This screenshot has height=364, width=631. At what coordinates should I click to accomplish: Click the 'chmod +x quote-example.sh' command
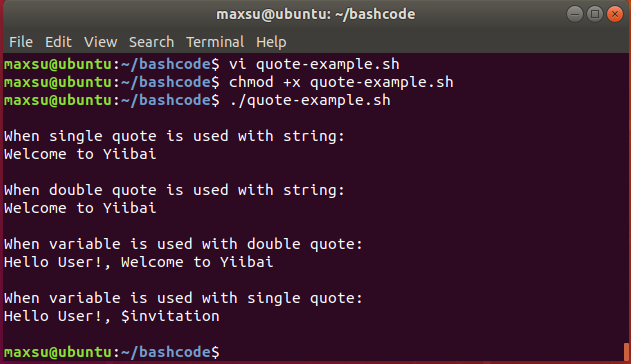(341, 82)
